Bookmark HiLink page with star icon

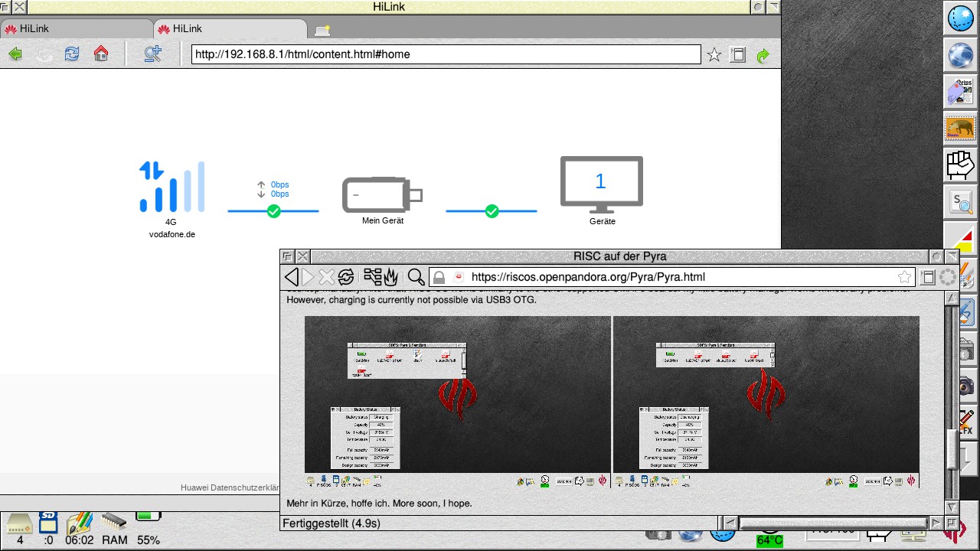[x=714, y=55]
